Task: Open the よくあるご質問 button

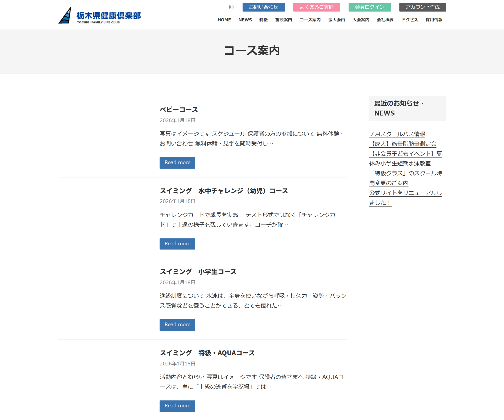Action: click(317, 7)
